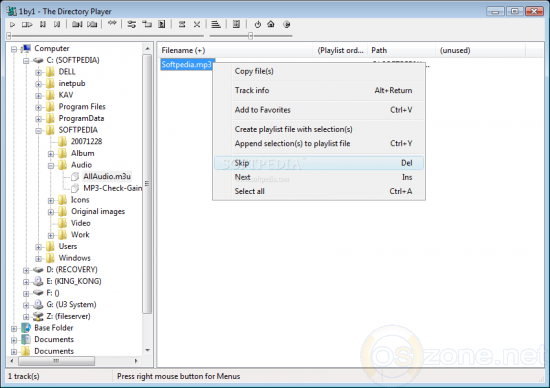The image size is (550, 388).
Task: Go to next folder icon
Action: pyautogui.click(x=92, y=25)
